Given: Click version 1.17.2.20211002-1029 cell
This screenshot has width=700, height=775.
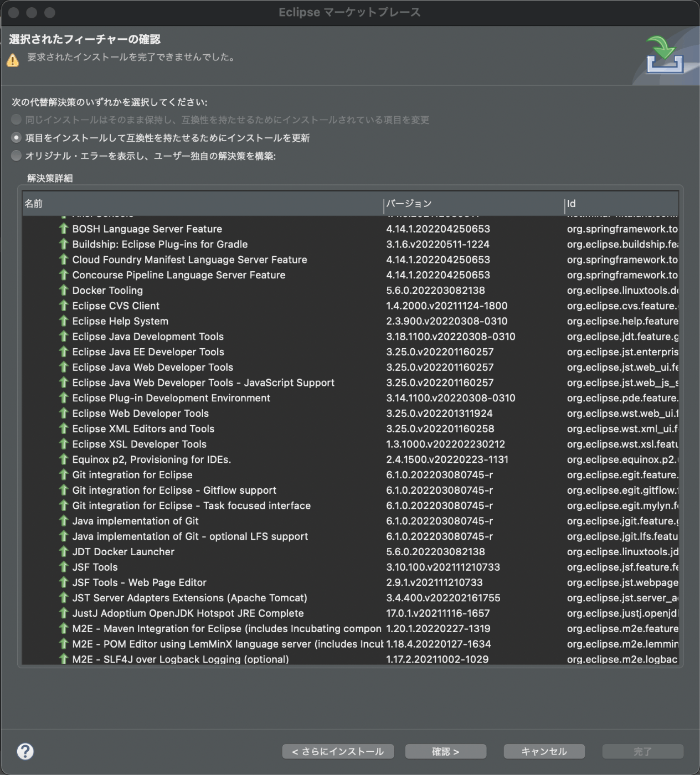Looking at the screenshot, I should click(x=437, y=659).
